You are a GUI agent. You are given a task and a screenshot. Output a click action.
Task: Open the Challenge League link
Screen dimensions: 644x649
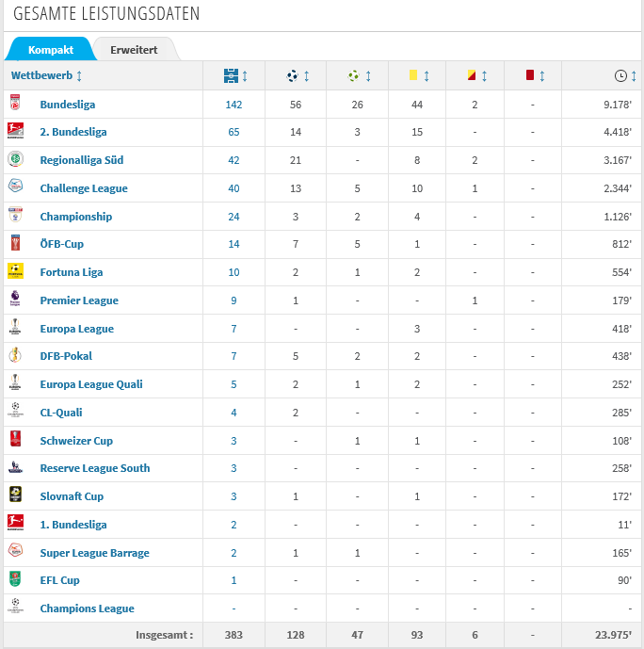point(84,188)
